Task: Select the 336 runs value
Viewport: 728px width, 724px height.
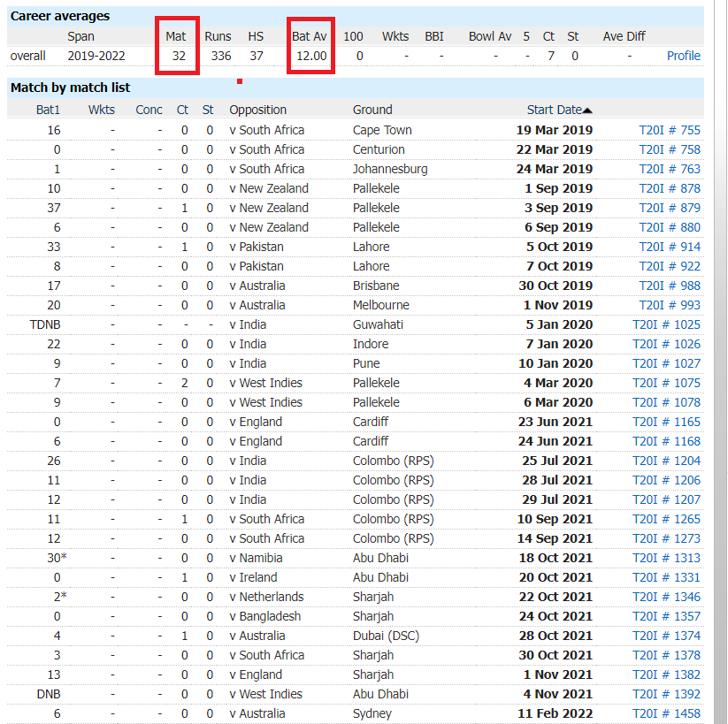Action: point(221,57)
